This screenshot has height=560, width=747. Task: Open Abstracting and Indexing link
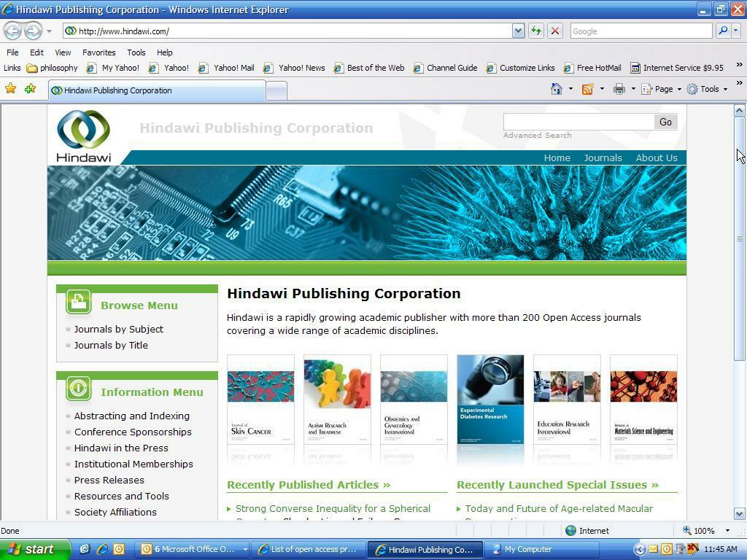(x=132, y=416)
